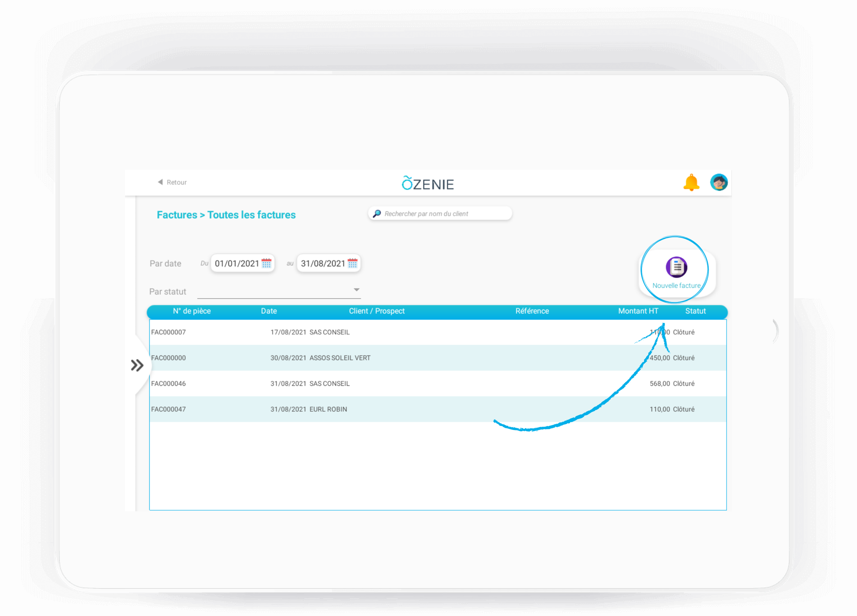This screenshot has height=616, width=857.
Task: Click the 01/01/2021 start date field
Action: coord(243,263)
